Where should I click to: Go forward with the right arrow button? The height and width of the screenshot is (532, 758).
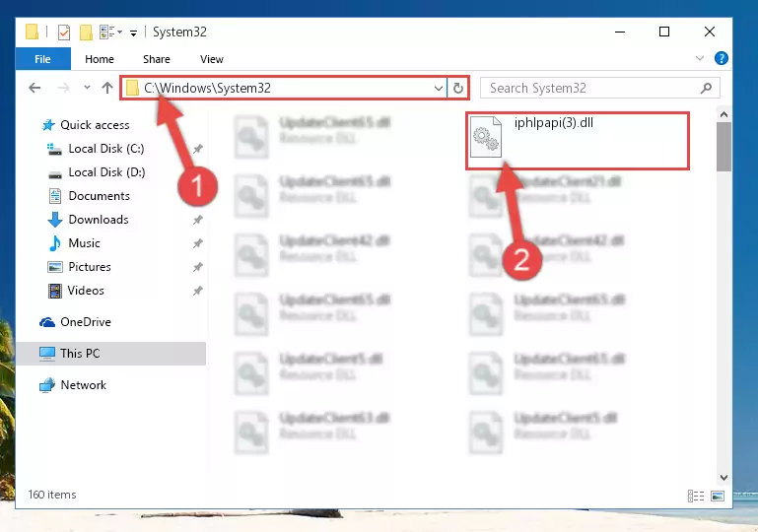click(x=63, y=88)
